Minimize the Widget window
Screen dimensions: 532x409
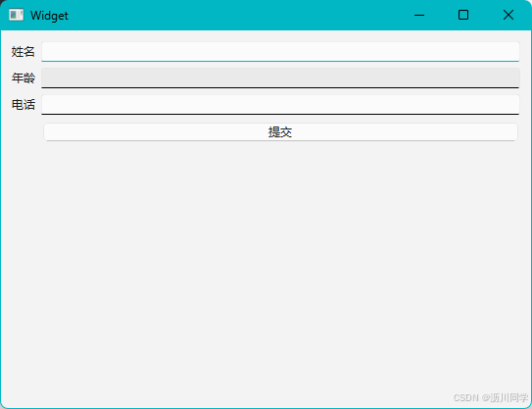point(419,15)
